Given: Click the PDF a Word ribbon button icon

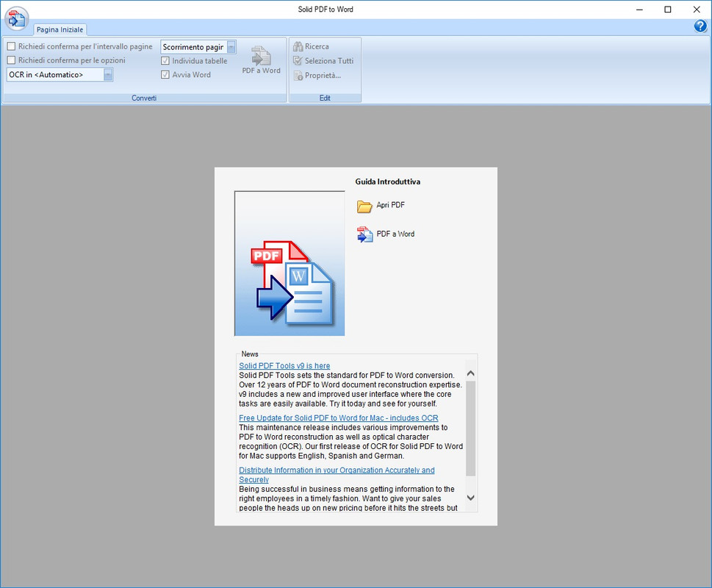Looking at the screenshot, I should click(261, 56).
